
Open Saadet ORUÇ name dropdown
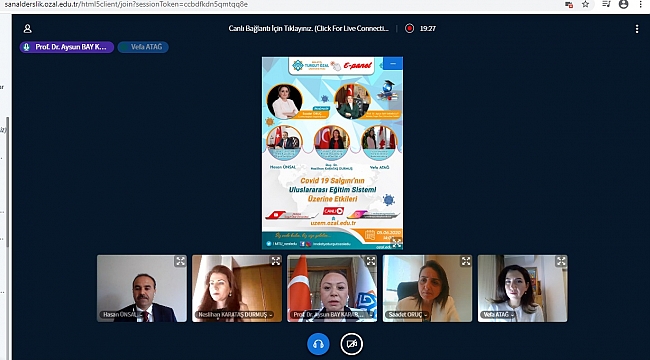click(x=407, y=315)
